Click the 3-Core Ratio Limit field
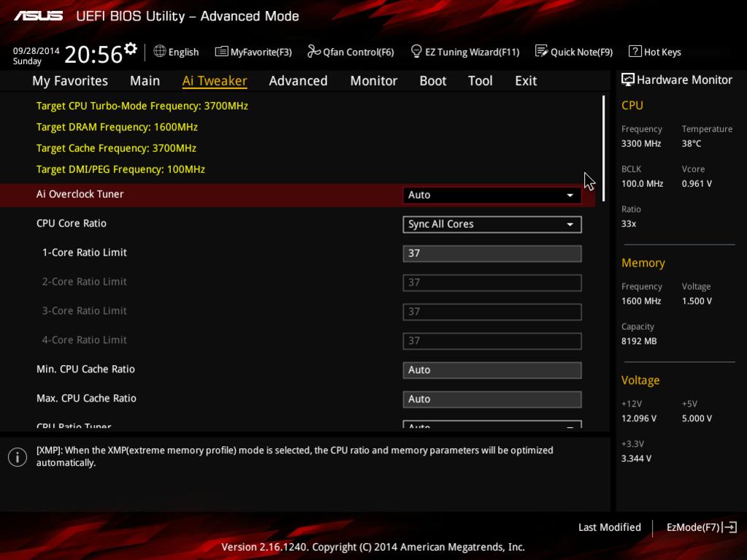747x560 pixels. tap(491, 312)
